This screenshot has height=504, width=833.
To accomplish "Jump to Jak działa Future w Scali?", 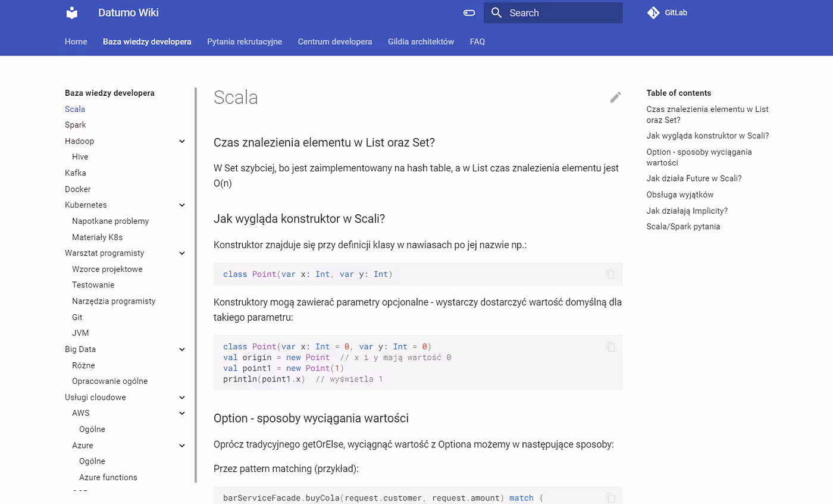I will [x=694, y=179].
